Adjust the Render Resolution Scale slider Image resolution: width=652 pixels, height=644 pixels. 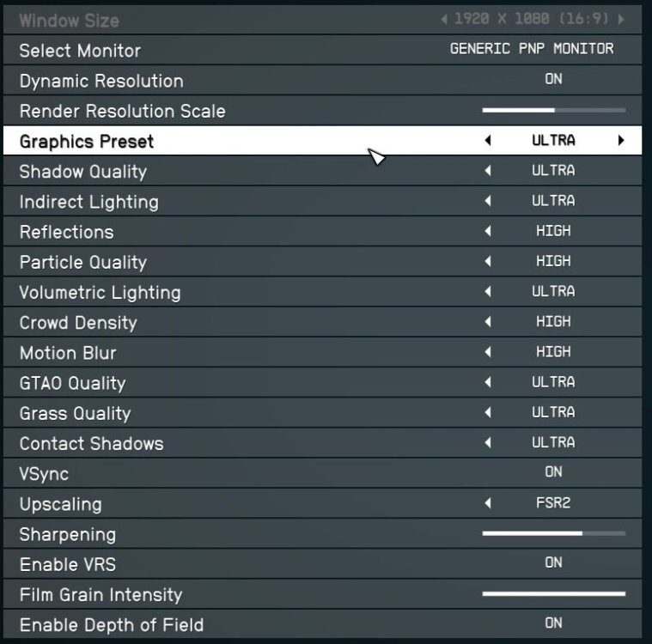(554, 111)
